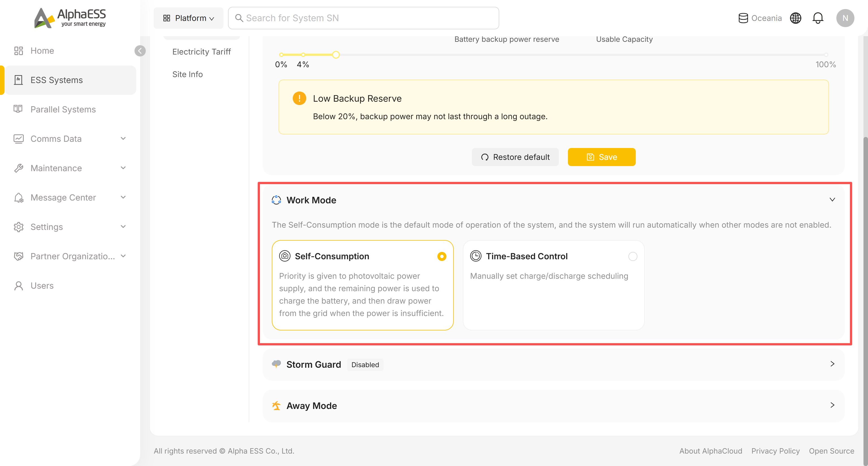868x466 pixels.
Task: Expand the Maintenance menu chevron
Action: (x=123, y=168)
